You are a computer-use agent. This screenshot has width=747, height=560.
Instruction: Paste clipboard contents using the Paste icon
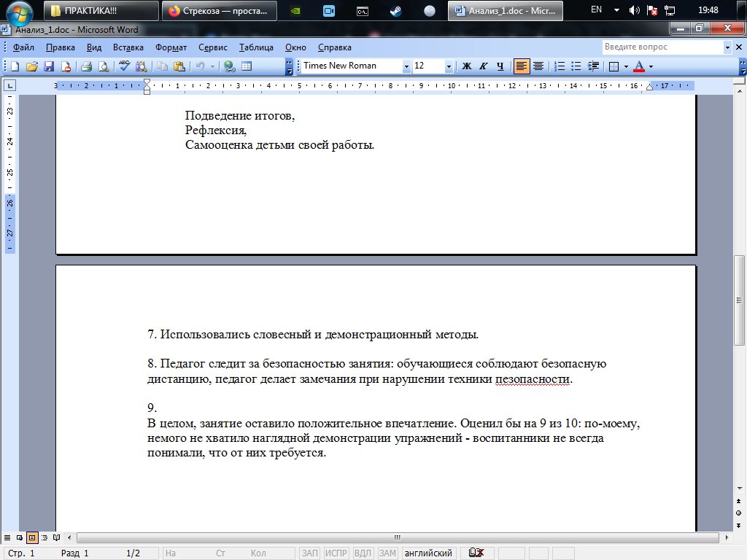[179, 66]
